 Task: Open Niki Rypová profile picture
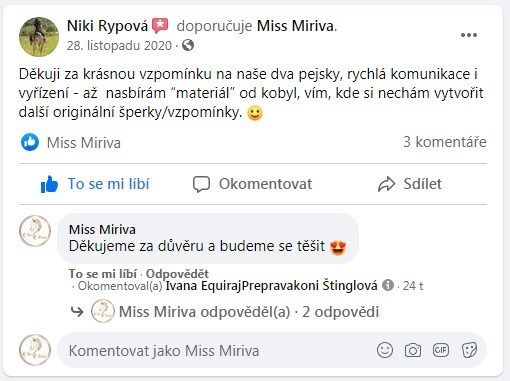pos(39,37)
